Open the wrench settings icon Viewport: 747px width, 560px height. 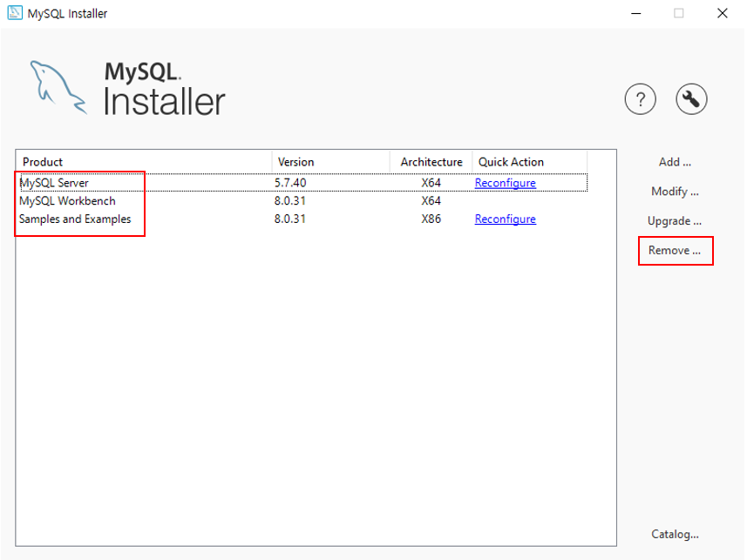(x=691, y=99)
